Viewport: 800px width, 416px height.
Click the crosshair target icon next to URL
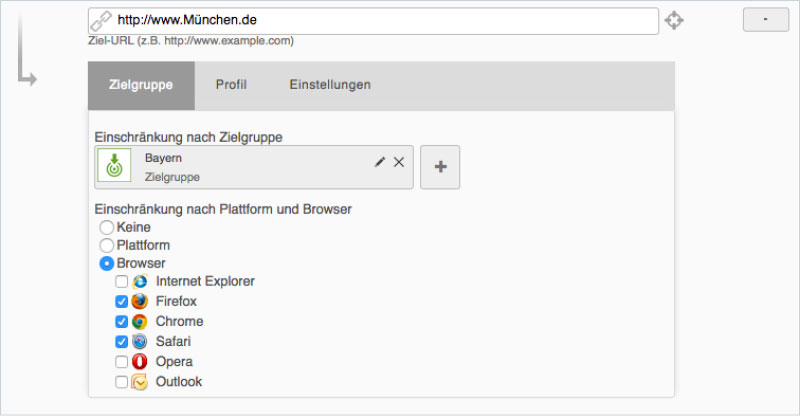pyautogui.click(x=675, y=20)
